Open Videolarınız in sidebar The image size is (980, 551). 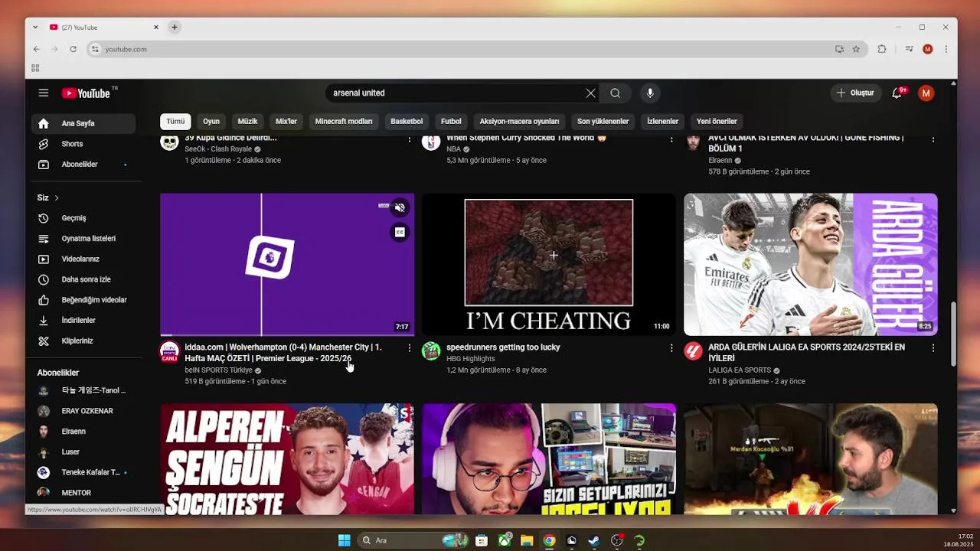pos(83,259)
